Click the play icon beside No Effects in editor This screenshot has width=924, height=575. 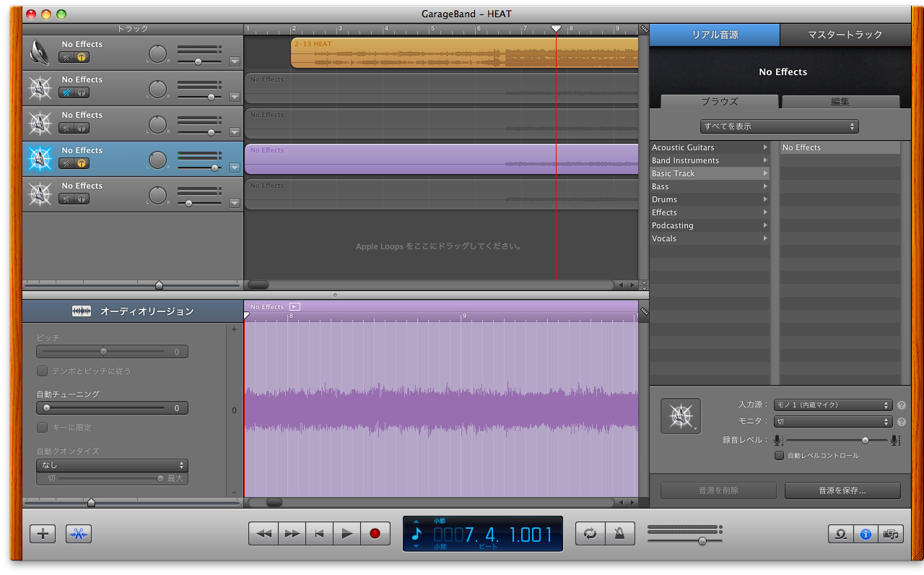[295, 307]
